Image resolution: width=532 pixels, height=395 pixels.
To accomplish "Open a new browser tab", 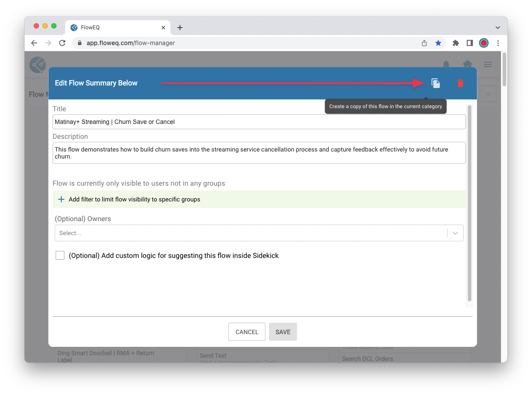I will point(180,28).
